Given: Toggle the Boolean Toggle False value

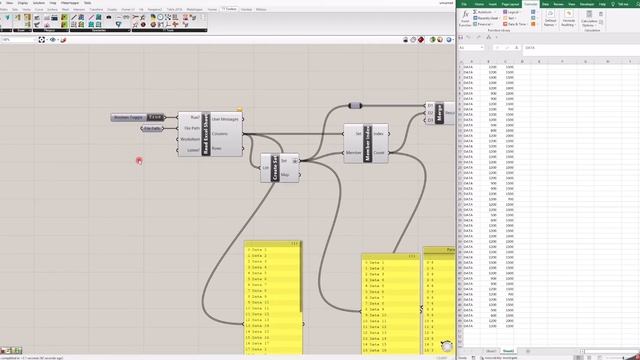Looking at the screenshot, I should click(x=156, y=118).
